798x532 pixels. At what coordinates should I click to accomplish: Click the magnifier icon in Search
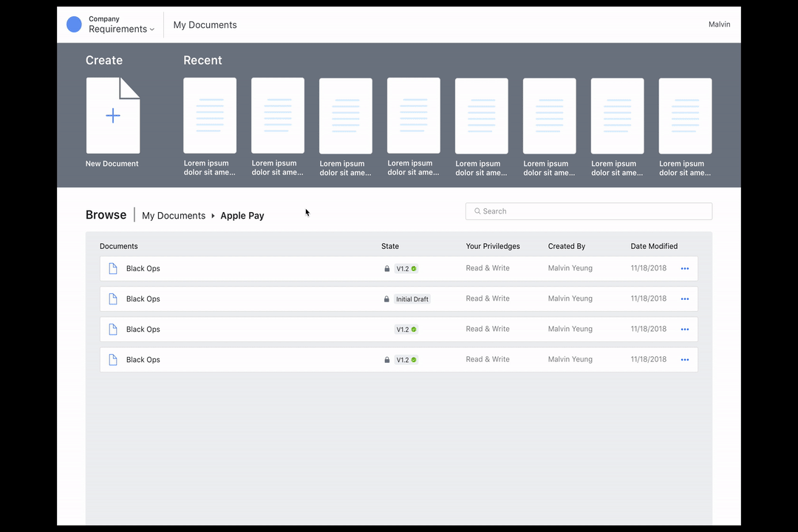click(x=477, y=211)
